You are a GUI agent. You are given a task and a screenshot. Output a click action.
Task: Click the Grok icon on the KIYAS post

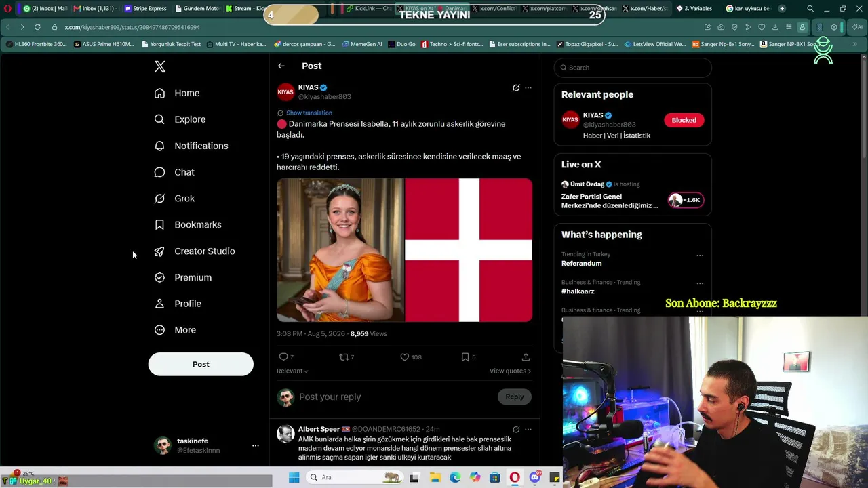[x=516, y=87]
